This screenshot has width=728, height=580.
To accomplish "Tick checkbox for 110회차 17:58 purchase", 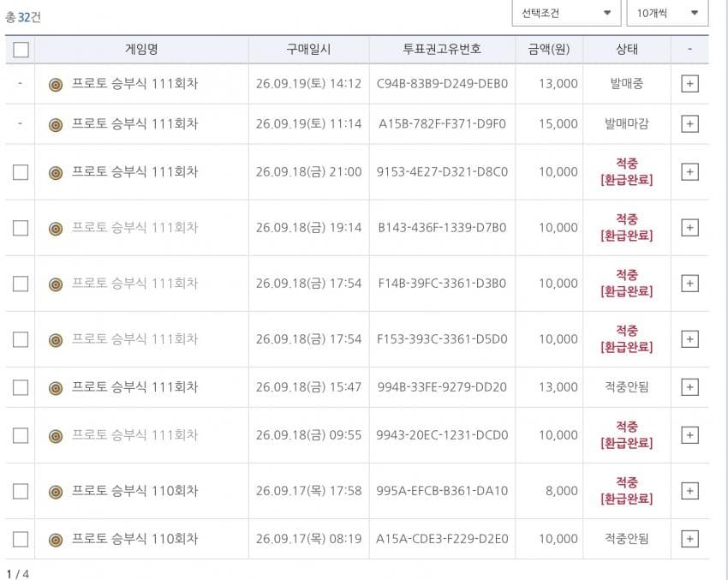I will click(x=21, y=491).
